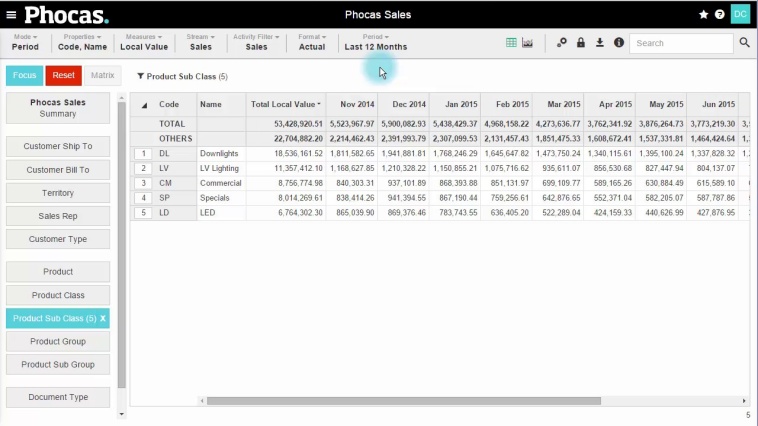The width and height of the screenshot is (758, 426).
Task: Click the Dec 2014 column header
Action: 404,104
